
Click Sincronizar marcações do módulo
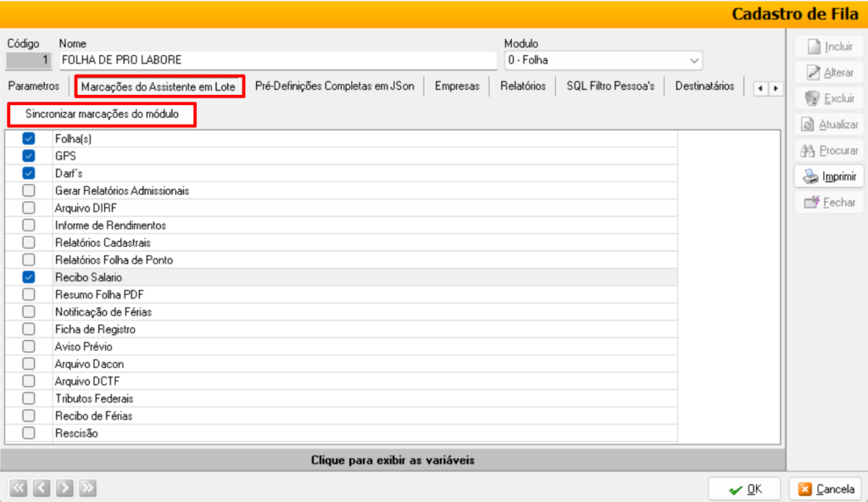pyautogui.click(x=102, y=114)
